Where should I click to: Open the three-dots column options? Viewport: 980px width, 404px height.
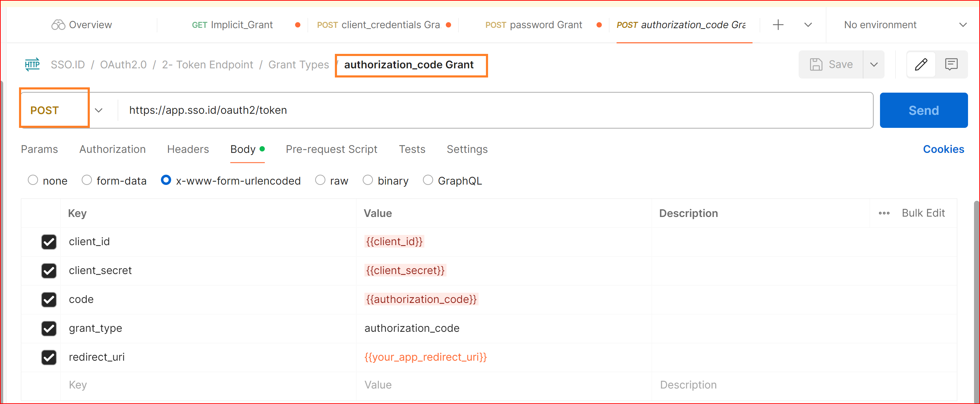pos(884,213)
